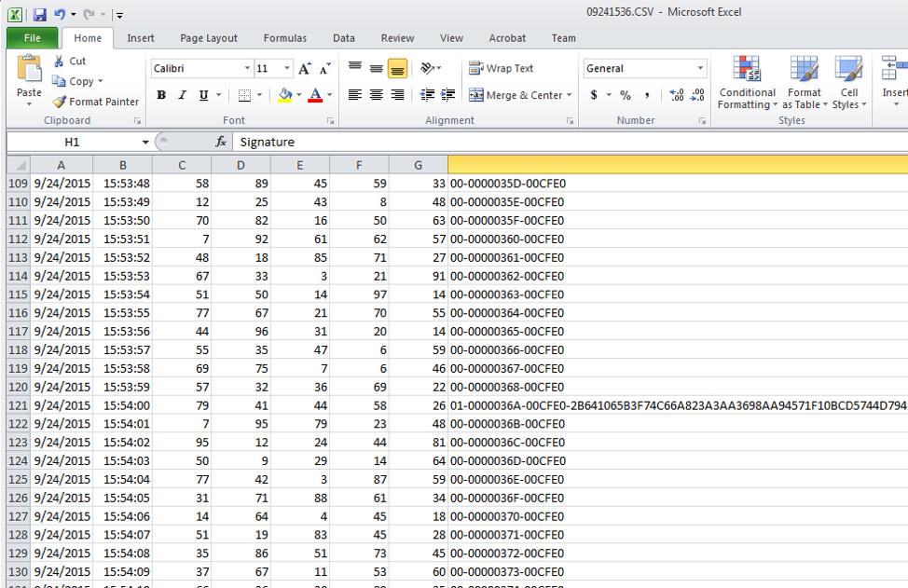Click the Paste clipboard icon
This screenshot has width=908, height=588.
click(x=29, y=69)
